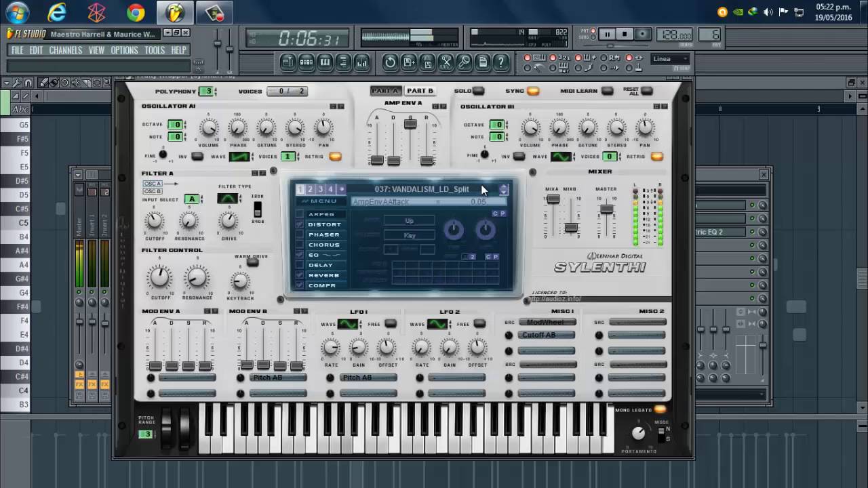
Task: Open the piano roll menu arrow dropdown
Action: point(7,83)
